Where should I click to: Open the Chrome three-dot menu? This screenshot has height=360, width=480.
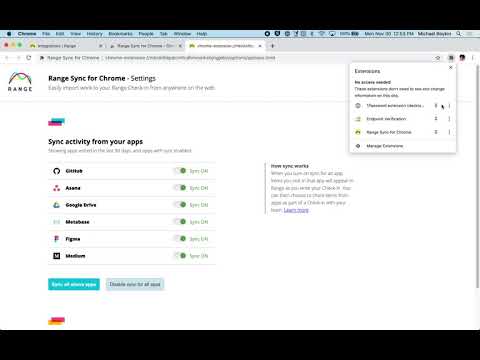(x=473, y=58)
